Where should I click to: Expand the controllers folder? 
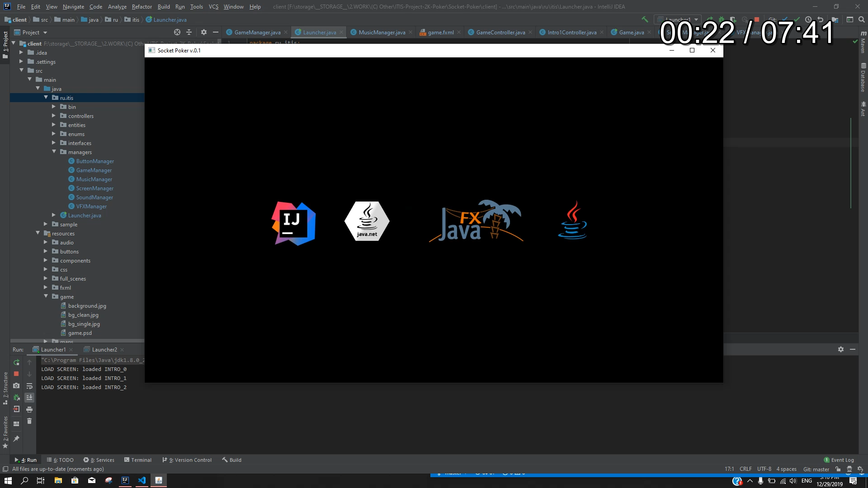point(54,116)
